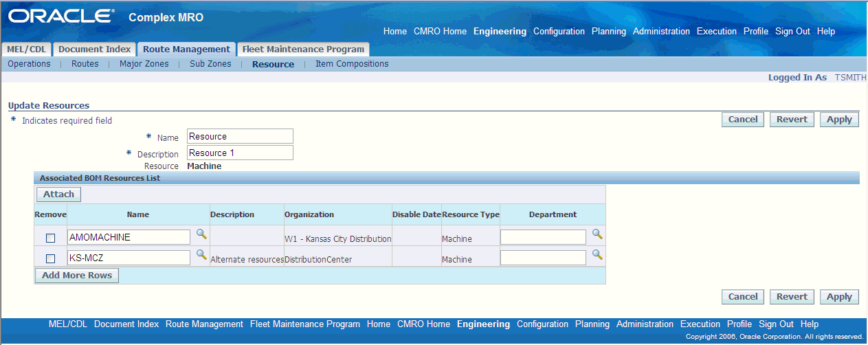Check Remove box for KS-MCZ row
The width and height of the screenshot is (868, 345).
point(50,258)
